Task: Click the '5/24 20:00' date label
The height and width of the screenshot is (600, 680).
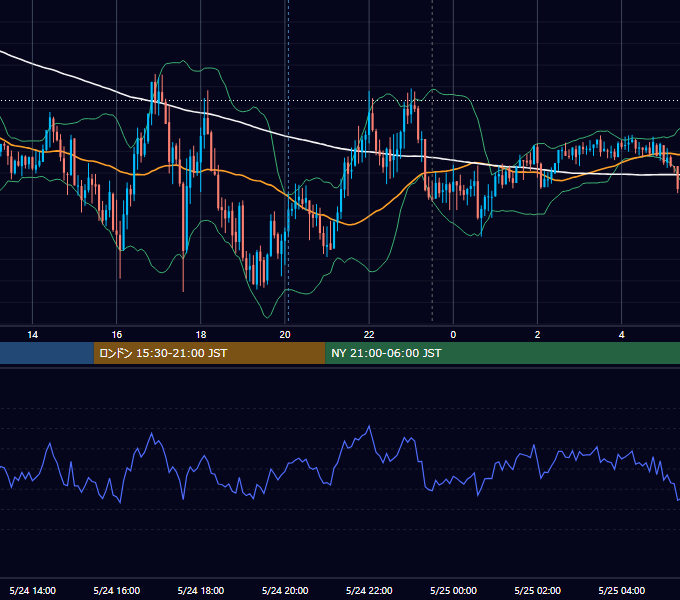Action: [x=285, y=590]
